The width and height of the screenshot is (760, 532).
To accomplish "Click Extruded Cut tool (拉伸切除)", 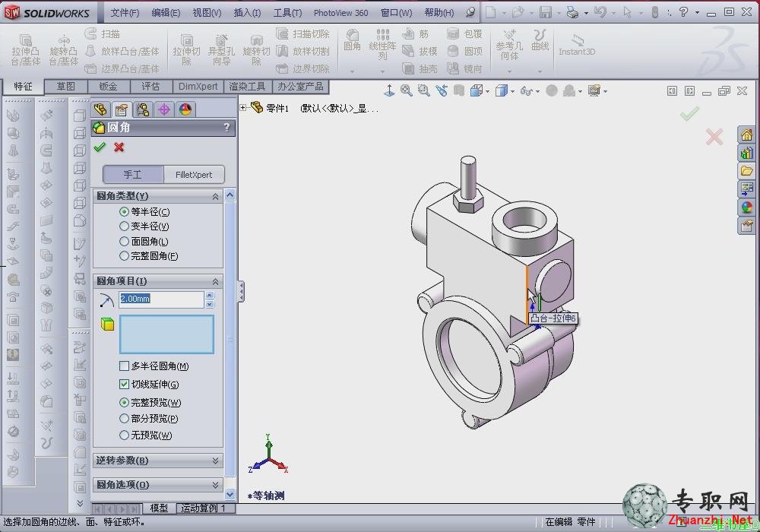I will [x=187, y=50].
